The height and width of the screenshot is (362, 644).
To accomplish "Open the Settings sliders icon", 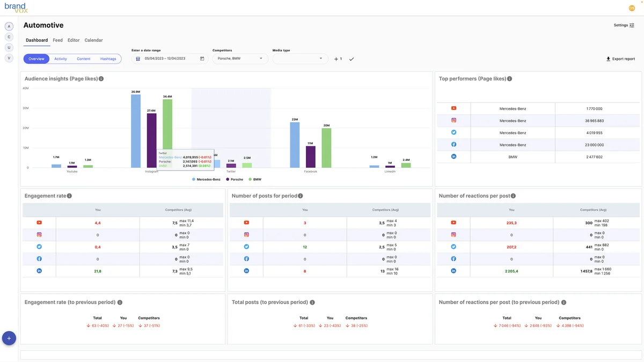I will (632, 25).
